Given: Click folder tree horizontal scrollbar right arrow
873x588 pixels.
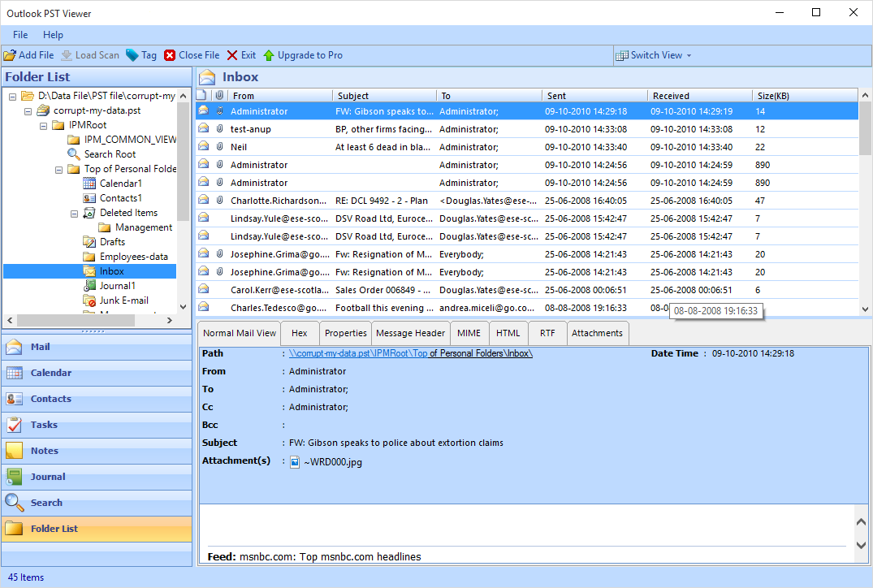Looking at the screenshot, I should click(170, 321).
